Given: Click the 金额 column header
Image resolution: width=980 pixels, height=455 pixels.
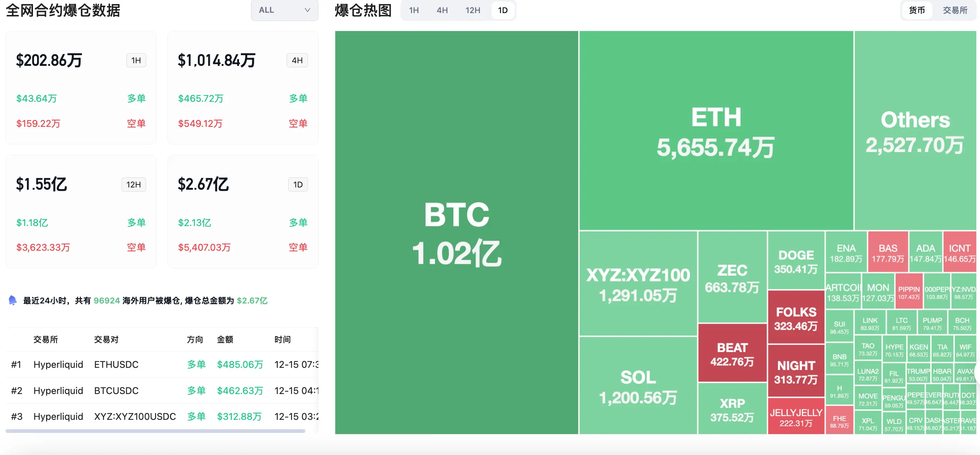Looking at the screenshot, I should coord(225,339).
